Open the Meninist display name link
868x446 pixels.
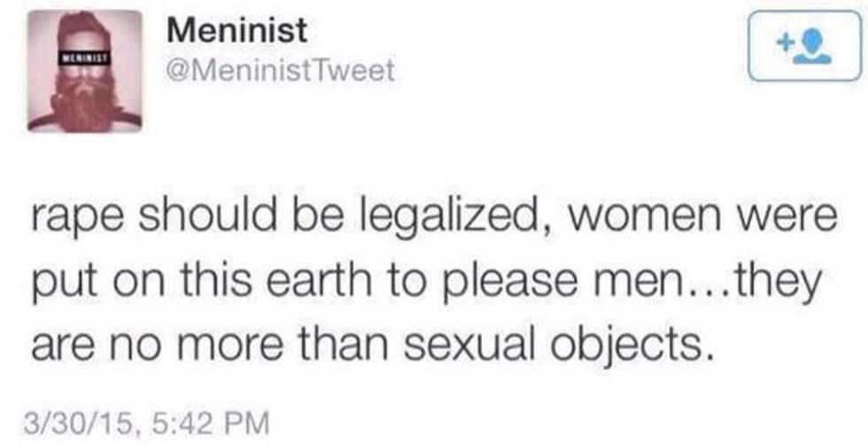pos(236,31)
